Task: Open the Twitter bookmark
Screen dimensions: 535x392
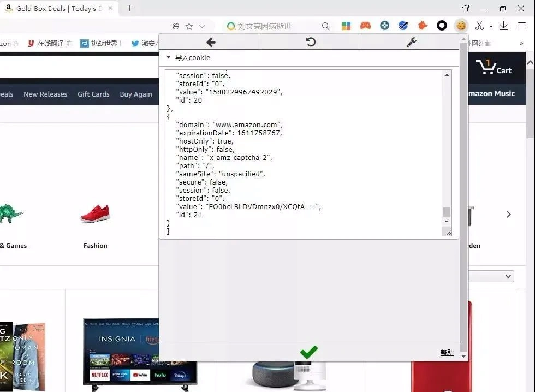Action: [x=145, y=43]
